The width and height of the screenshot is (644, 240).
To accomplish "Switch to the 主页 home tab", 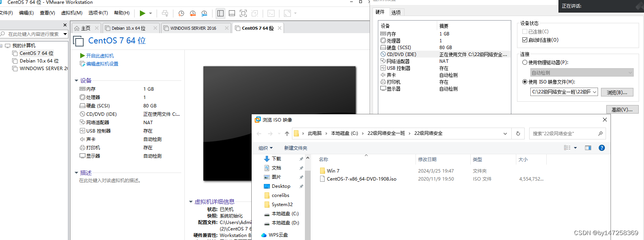I will (86, 28).
